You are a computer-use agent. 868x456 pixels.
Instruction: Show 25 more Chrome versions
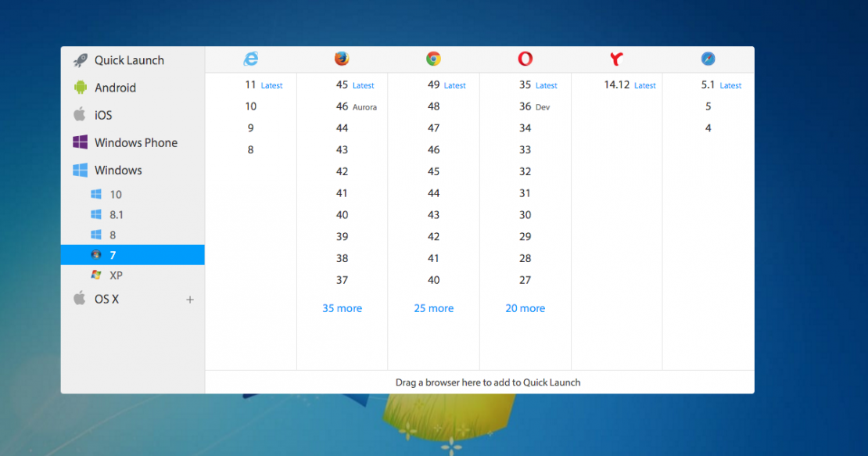pyautogui.click(x=433, y=308)
